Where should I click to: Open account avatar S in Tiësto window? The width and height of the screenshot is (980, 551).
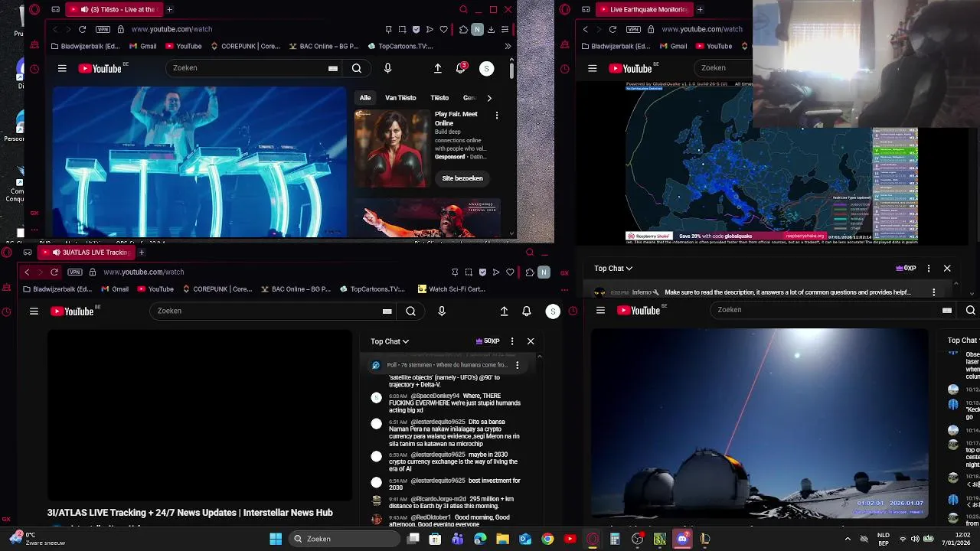coord(486,69)
